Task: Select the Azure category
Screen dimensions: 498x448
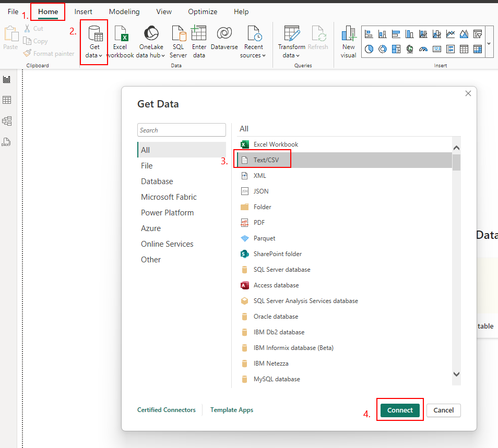Action: [x=182, y=228]
